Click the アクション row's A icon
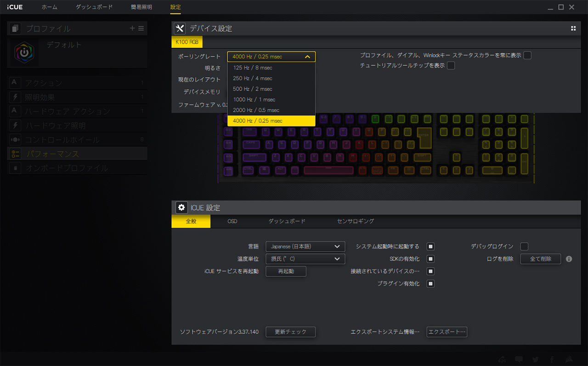Viewport: 588px width, 366px height. click(14, 82)
